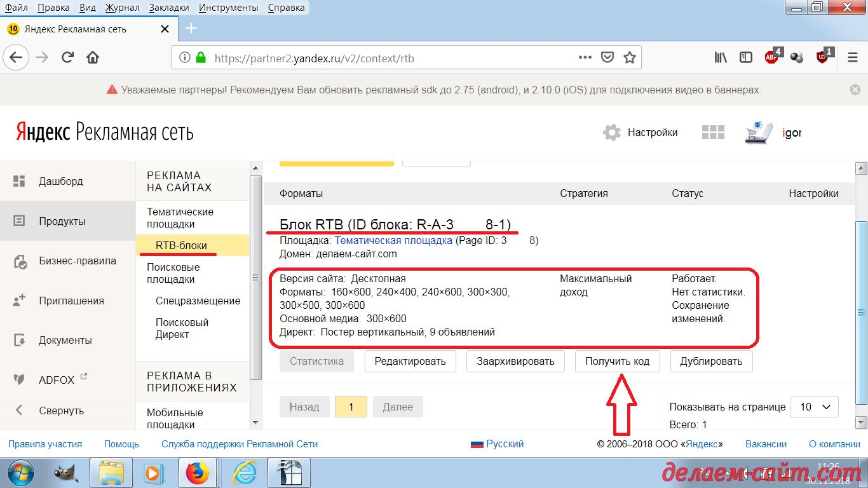Reload the page with the refresh icon
Image resolution: width=868 pixels, height=488 pixels.
tap(67, 58)
